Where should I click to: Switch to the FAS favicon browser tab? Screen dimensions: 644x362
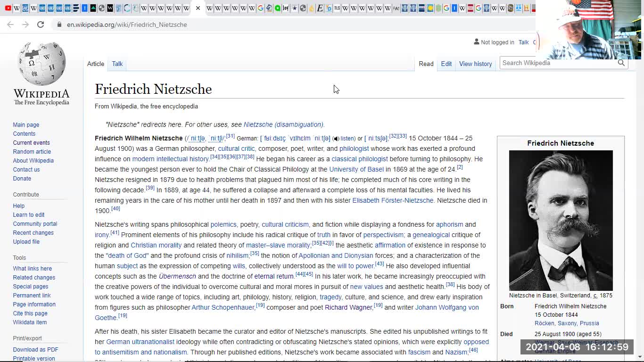[x=396, y=8]
